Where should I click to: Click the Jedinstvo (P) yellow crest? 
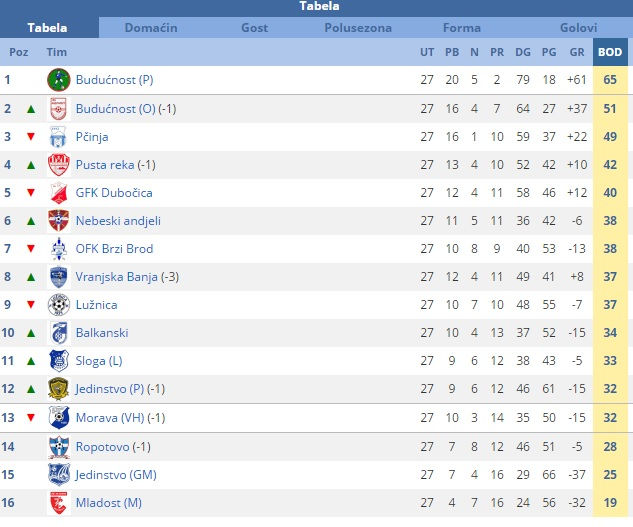59,388
